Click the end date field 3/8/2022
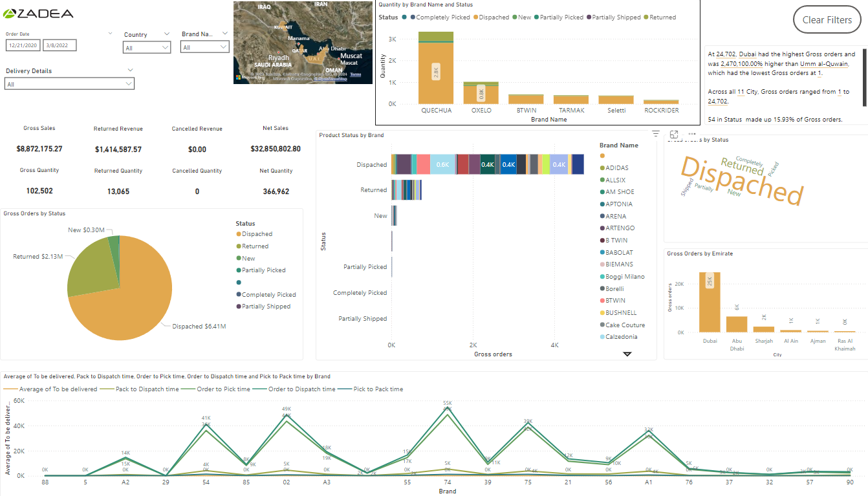Image resolution: width=868 pixels, height=496 pixels. pyautogui.click(x=60, y=45)
